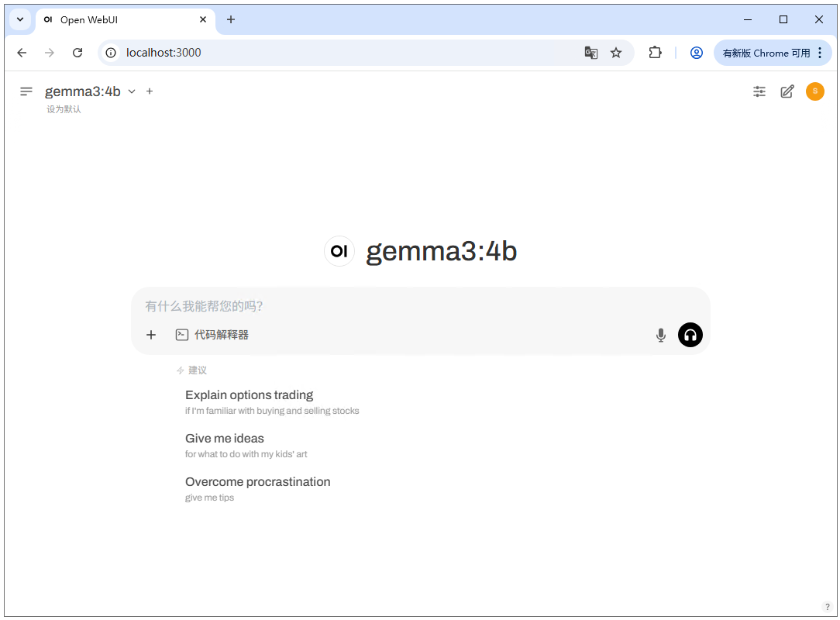The width and height of the screenshot is (840, 620).
Task: Bookmark the page with the star icon
Action: pos(616,52)
